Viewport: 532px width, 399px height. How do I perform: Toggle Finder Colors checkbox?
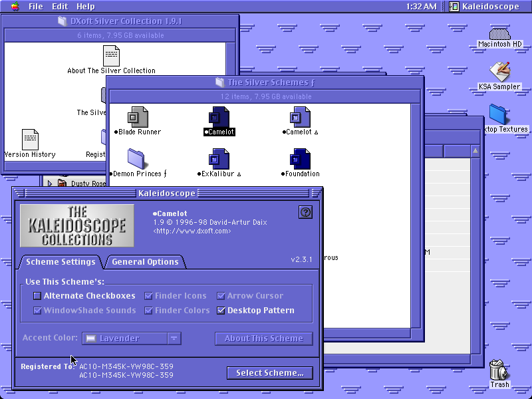tap(148, 311)
